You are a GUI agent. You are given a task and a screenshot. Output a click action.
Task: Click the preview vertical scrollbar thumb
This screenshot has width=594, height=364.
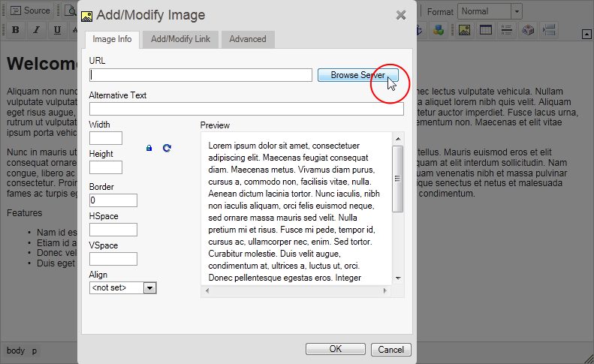click(x=397, y=179)
